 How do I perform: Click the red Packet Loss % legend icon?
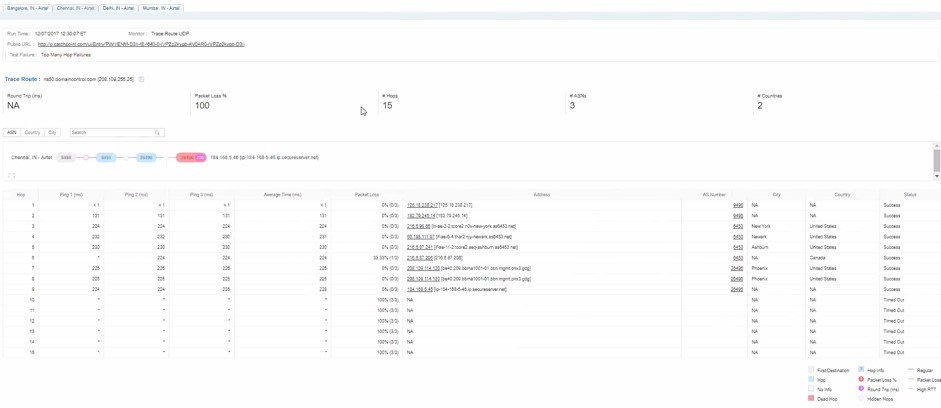pos(861,380)
